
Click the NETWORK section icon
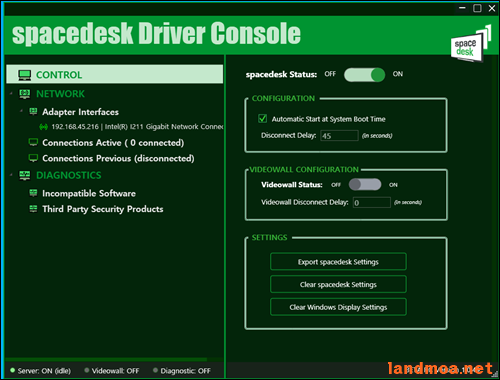25,94
